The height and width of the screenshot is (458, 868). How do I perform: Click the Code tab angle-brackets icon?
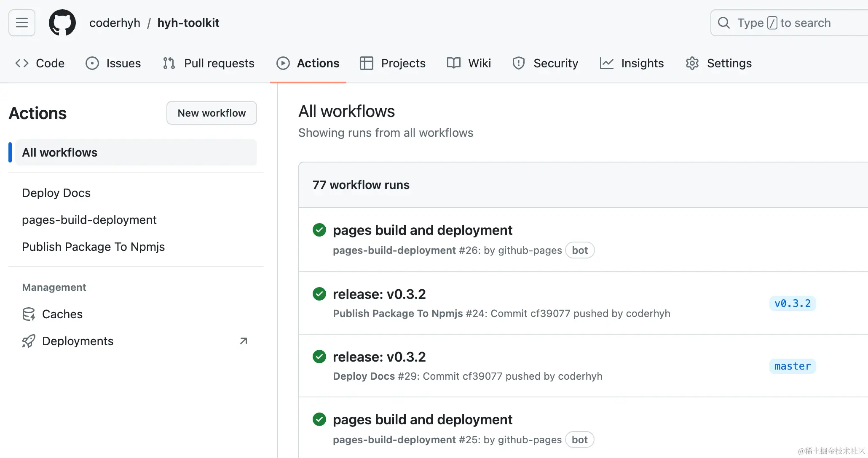(22, 63)
